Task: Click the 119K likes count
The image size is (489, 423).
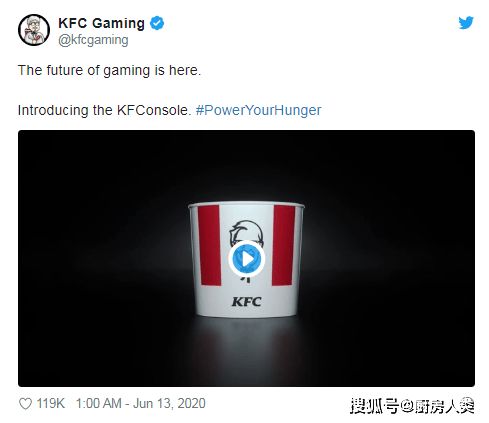Action: pos(50,403)
